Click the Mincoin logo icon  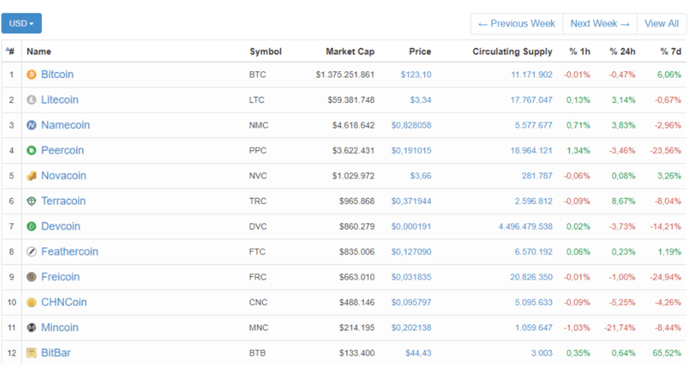pos(31,328)
